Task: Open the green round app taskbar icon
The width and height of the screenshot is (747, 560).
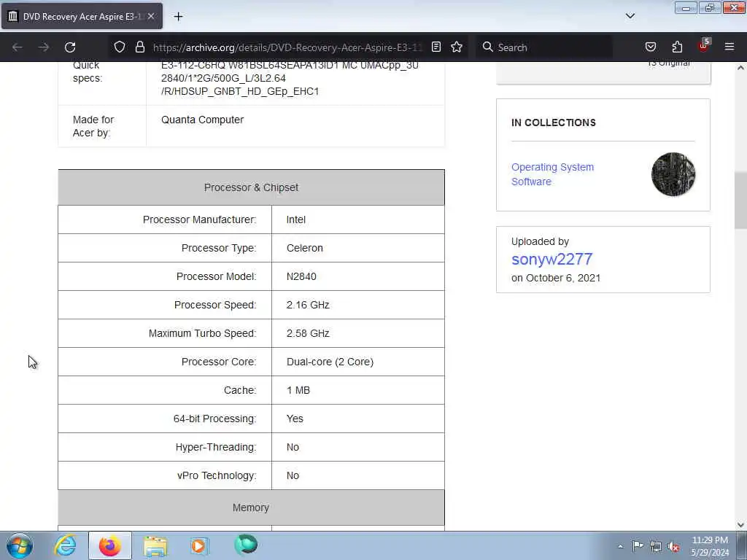Action: [246, 545]
